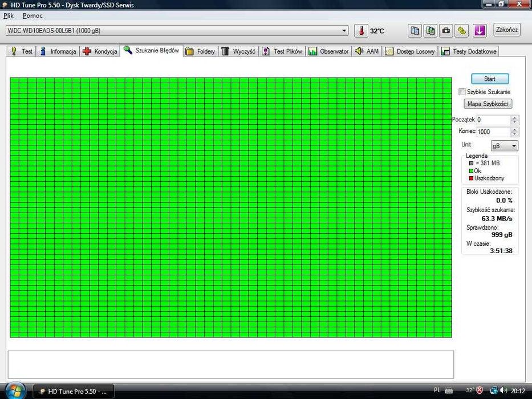The height and width of the screenshot is (399, 532).
Task: Click the thermometer temperature icon
Action: tap(361, 31)
